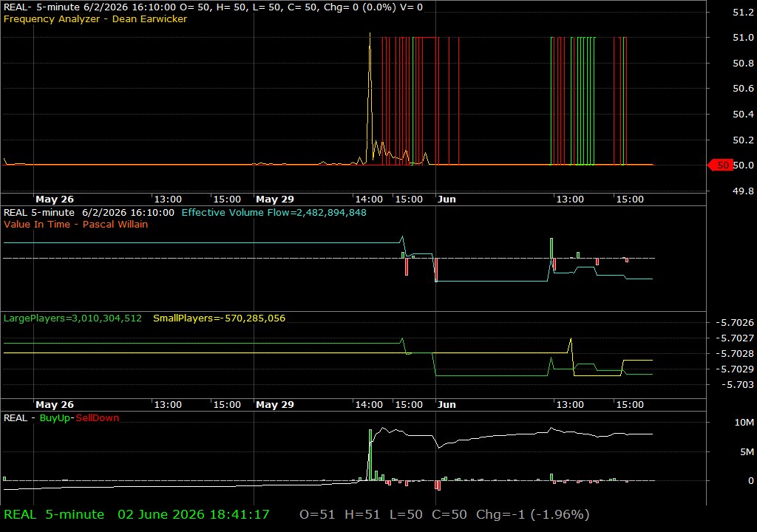Click the red 'SellDown' legend label
The height and width of the screenshot is (532, 757).
click(x=97, y=418)
